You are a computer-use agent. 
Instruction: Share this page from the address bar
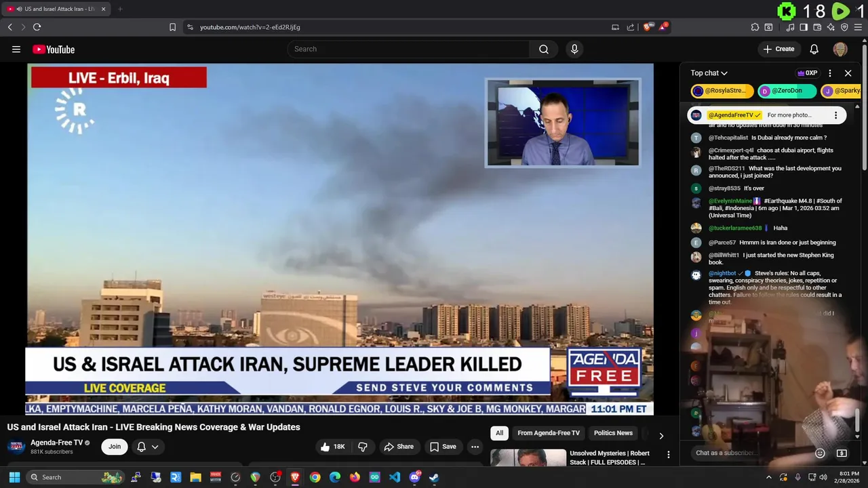[631, 27]
